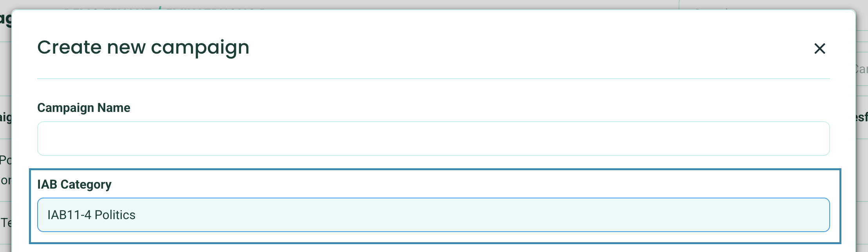
Task: Click the divider line below dialog title
Action: [433, 79]
